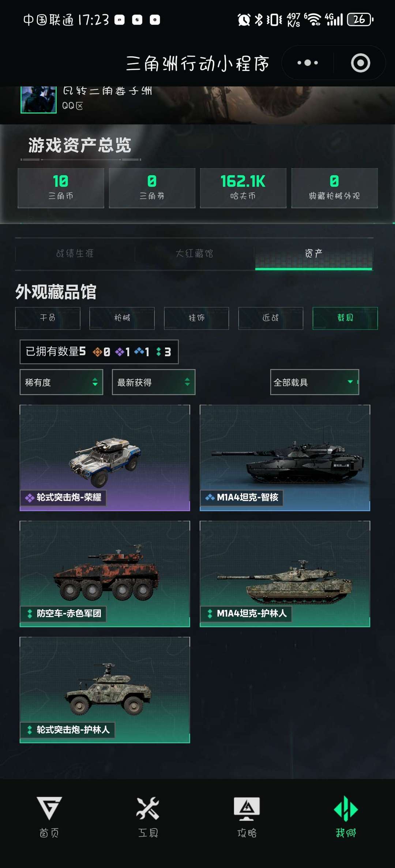
Task: Expand the 稀有度 sort dropdown
Action: click(x=61, y=382)
